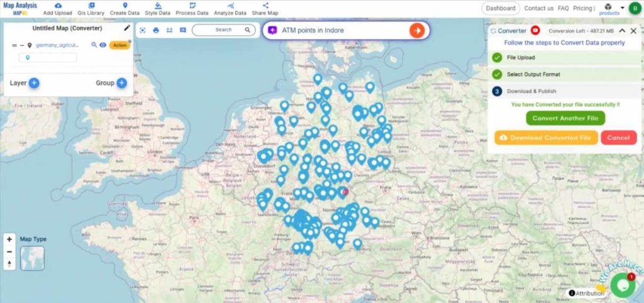Open the layer Action dropdown
Image resolution: width=644 pixels, height=303 pixels.
[119, 45]
